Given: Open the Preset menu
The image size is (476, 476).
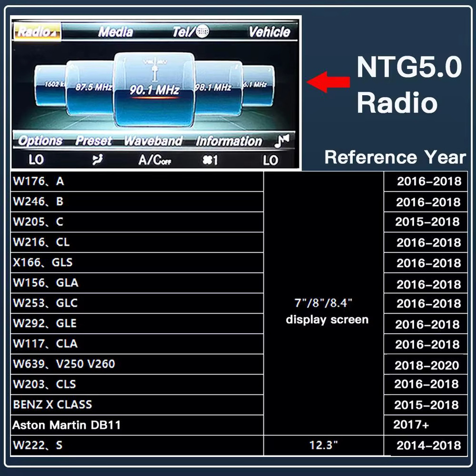Looking at the screenshot, I should coord(94,141).
